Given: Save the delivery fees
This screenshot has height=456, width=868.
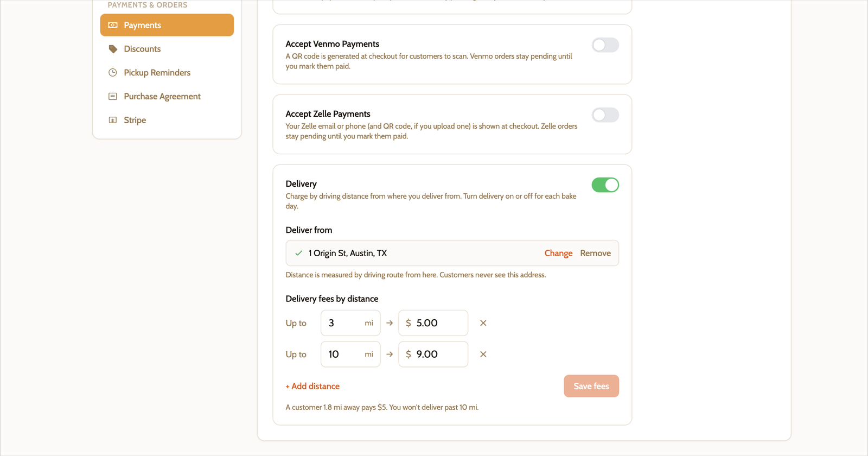Looking at the screenshot, I should [591, 386].
